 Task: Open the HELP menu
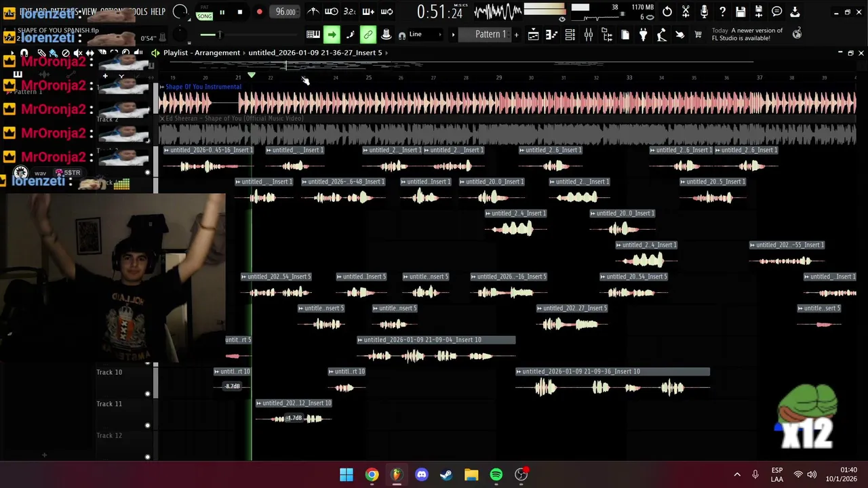158,12
